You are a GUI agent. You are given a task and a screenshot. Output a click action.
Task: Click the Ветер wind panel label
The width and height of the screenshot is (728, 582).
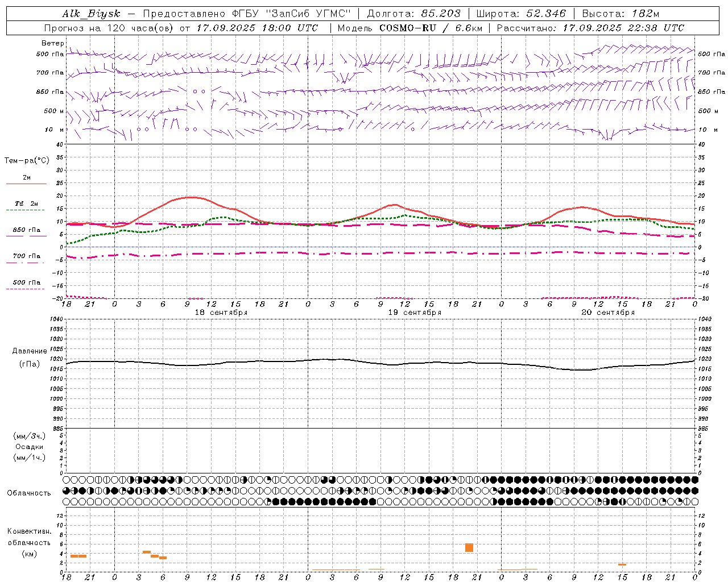point(53,43)
